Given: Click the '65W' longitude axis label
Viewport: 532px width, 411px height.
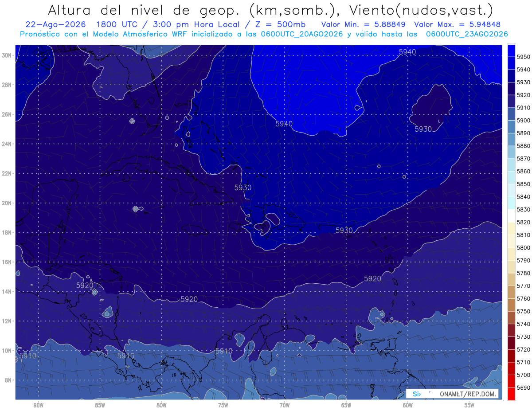Looking at the screenshot, I should point(346,406).
